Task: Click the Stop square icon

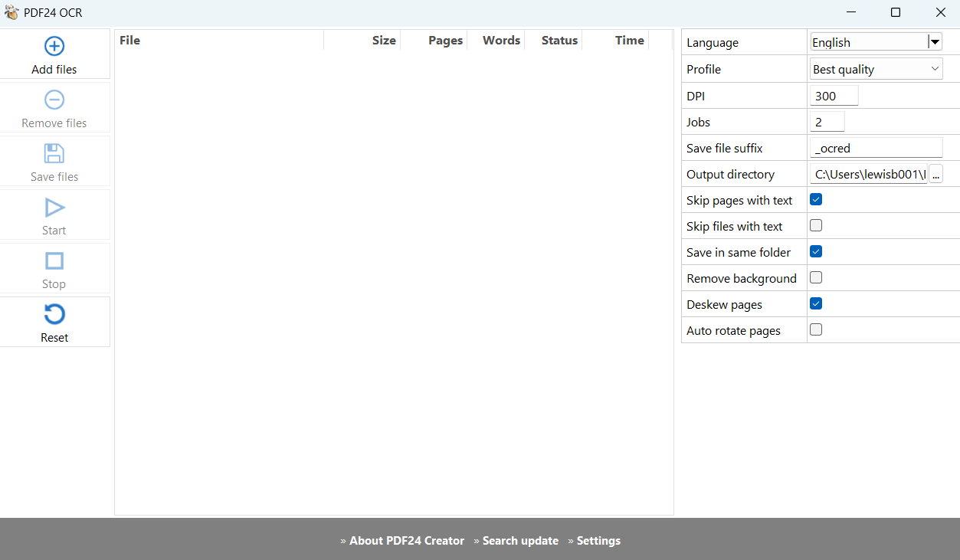Action: pos(54,261)
